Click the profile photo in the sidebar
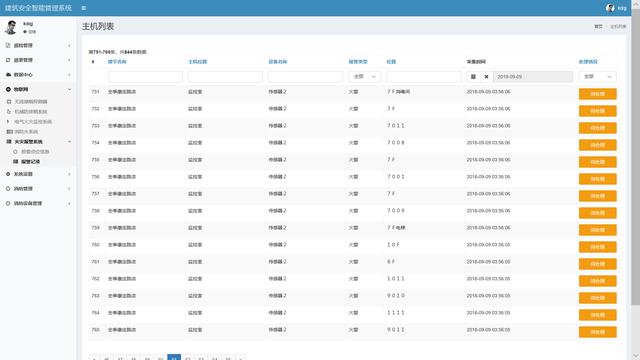This screenshot has height=360, width=640. [11, 27]
